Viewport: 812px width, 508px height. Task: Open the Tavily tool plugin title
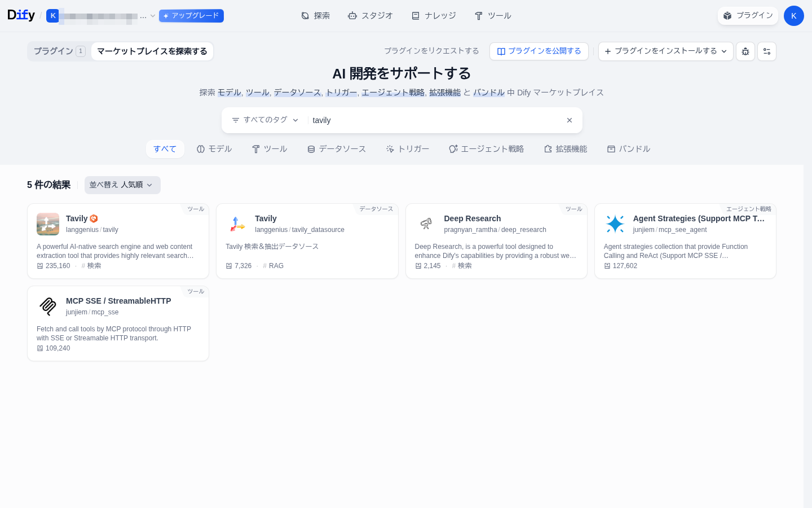[77, 218]
